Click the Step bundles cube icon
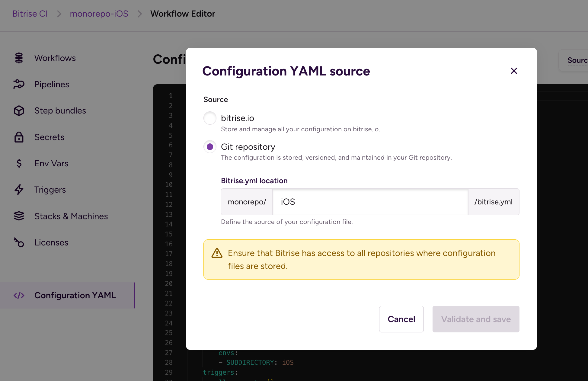 coord(19,111)
